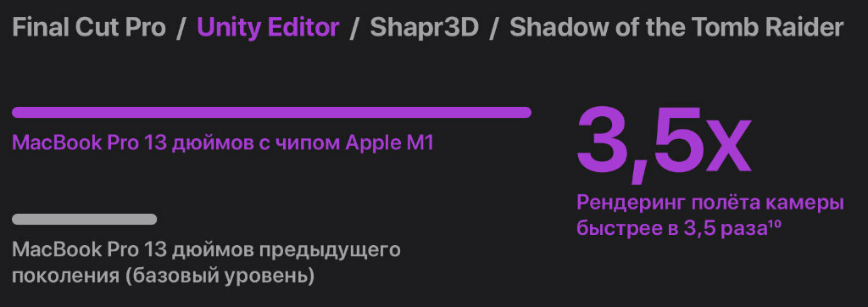Click the 'Рендеринг полёта камеры' caption line
The height and width of the screenshot is (307, 868).
[x=710, y=203]
